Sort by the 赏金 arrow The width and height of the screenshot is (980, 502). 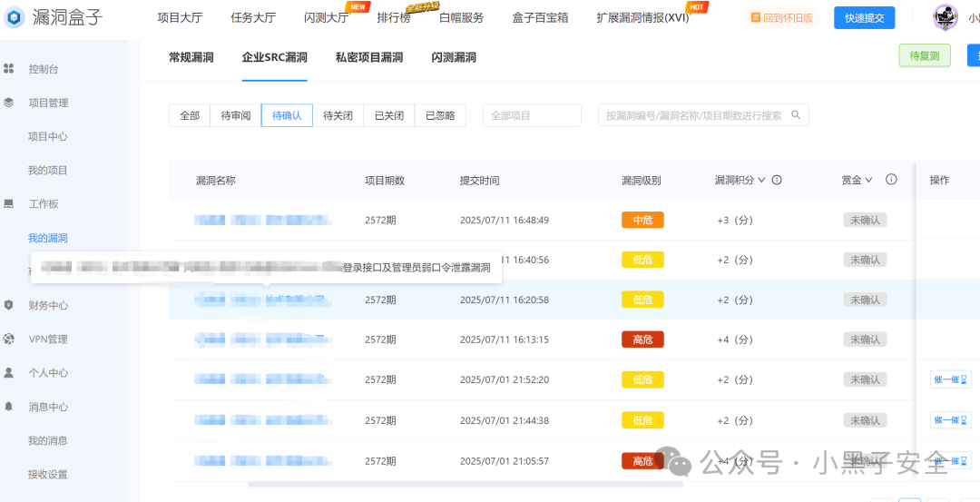tap(868, 180)
